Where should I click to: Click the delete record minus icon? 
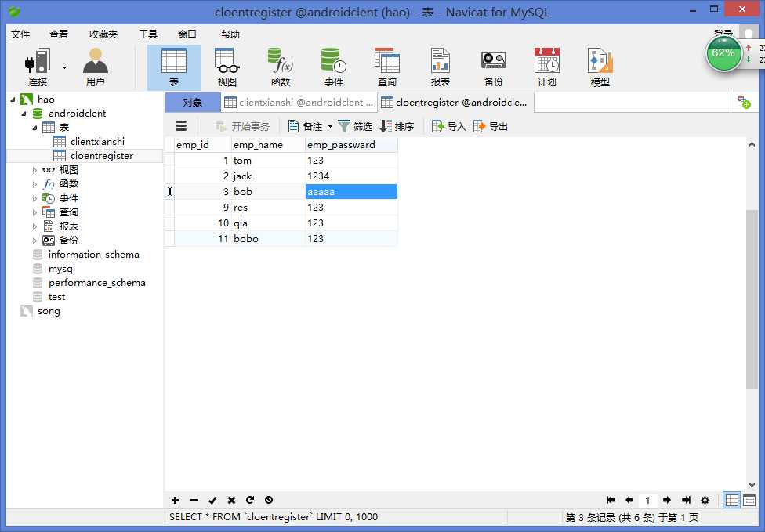(194, 500)
